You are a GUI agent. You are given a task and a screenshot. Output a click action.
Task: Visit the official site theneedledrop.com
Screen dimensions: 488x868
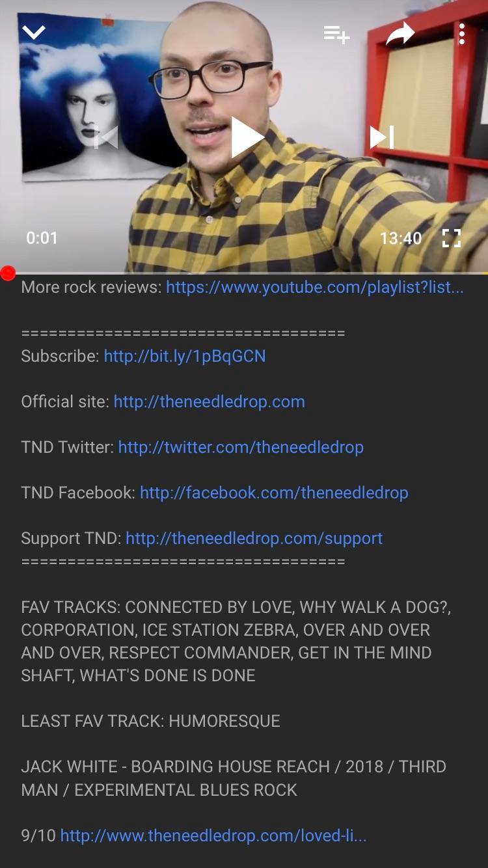pos(210,401)
